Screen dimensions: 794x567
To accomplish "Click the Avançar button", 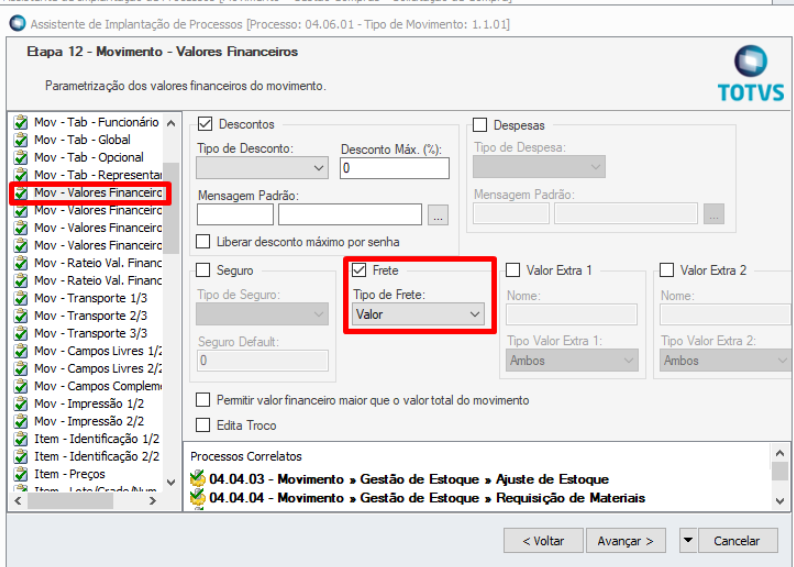I will (x=625, y=541).
